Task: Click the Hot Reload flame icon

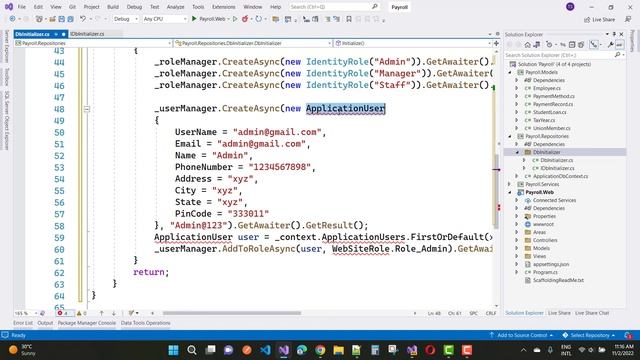Action: (x=245, y=19)
